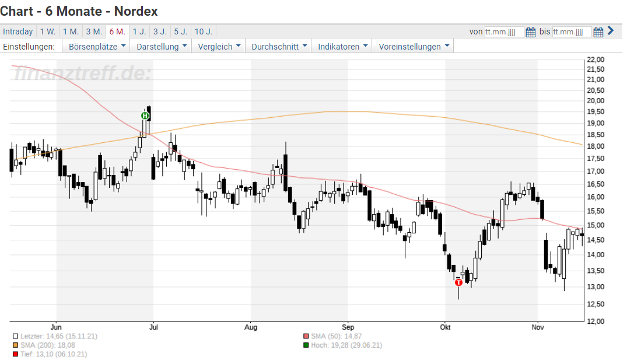Viewport: 627px width, 364px height.
Task: Open the 'bis' date calendar picker
Action: (x=598, y=32)
